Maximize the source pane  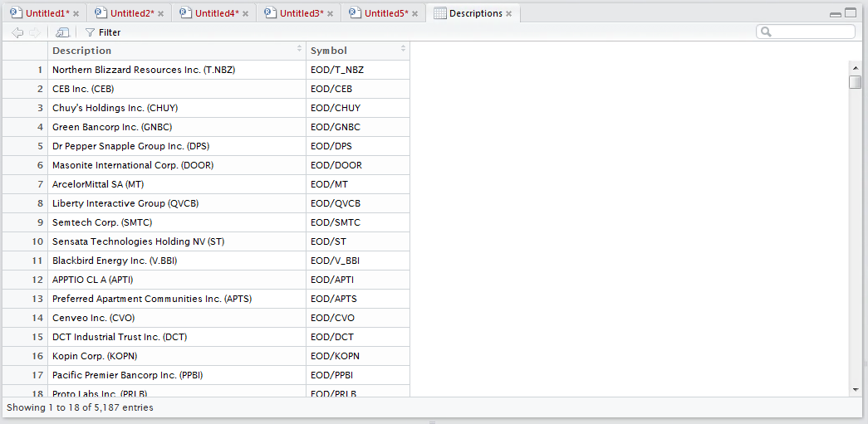pos(851,13)
